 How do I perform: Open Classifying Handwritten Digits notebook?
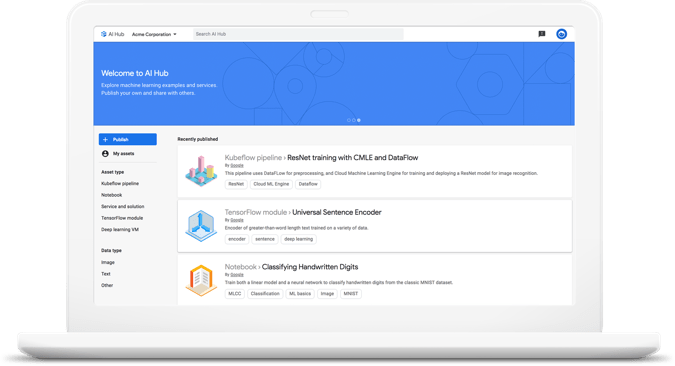tap(310, 267)
